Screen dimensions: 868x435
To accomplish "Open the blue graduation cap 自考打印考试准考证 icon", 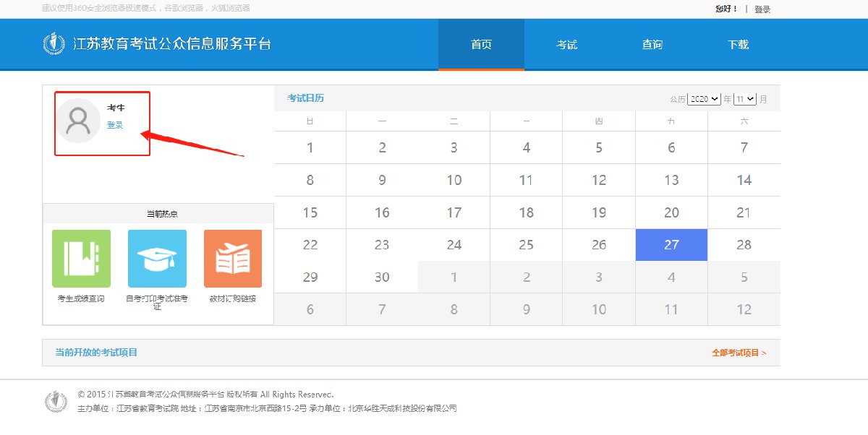I will pos(157,259).
